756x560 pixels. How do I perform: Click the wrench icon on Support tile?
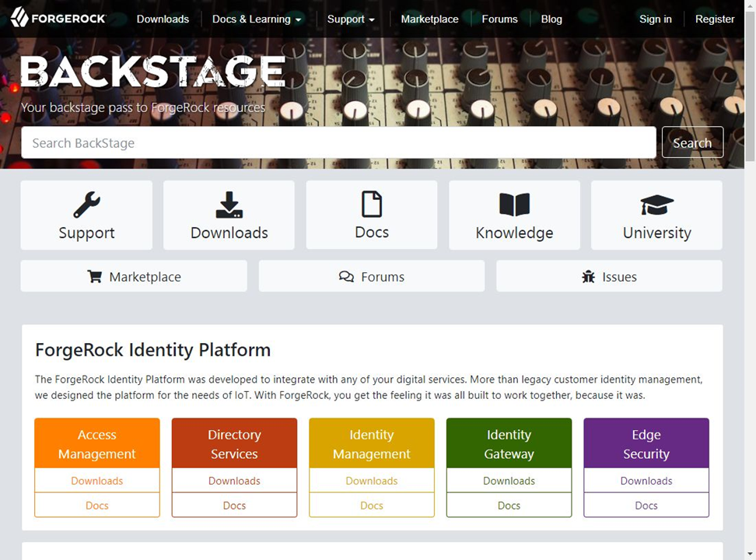tap(87, 205)
